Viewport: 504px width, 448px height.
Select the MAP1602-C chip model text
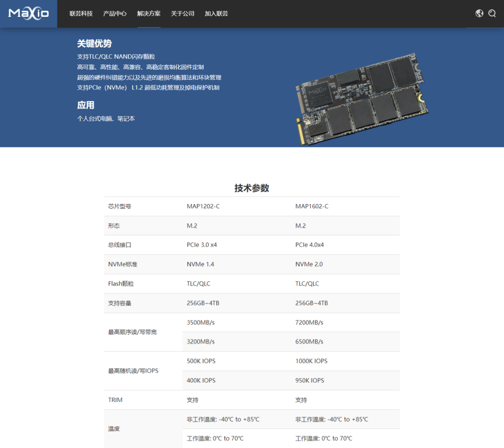click(x=313, y=206)
